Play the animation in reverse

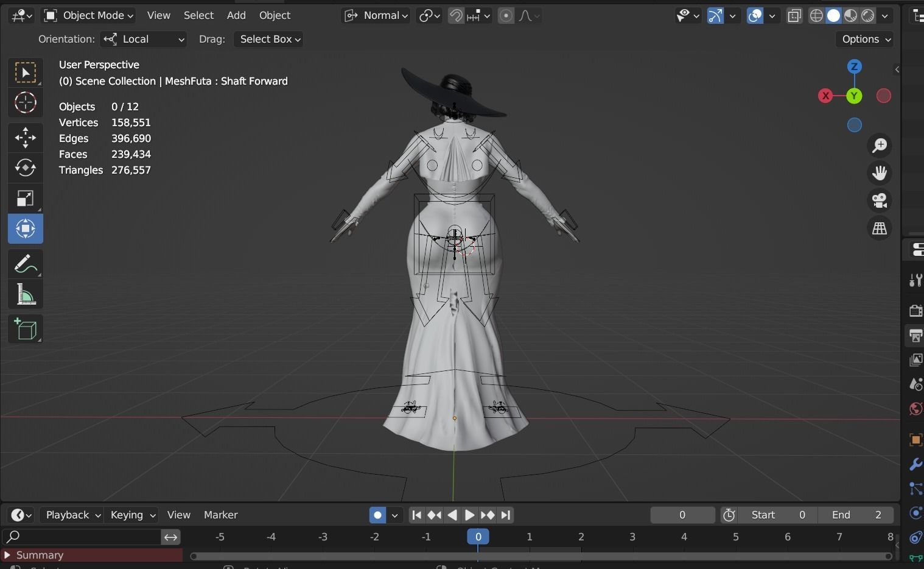pyautogui.click(x=452, y=515)
